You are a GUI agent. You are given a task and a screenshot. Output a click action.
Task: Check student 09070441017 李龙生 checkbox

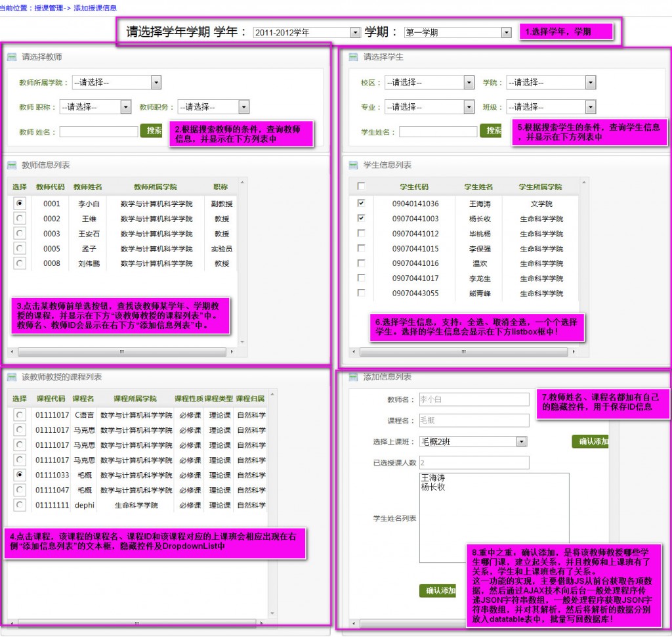[x=362, y=278]
